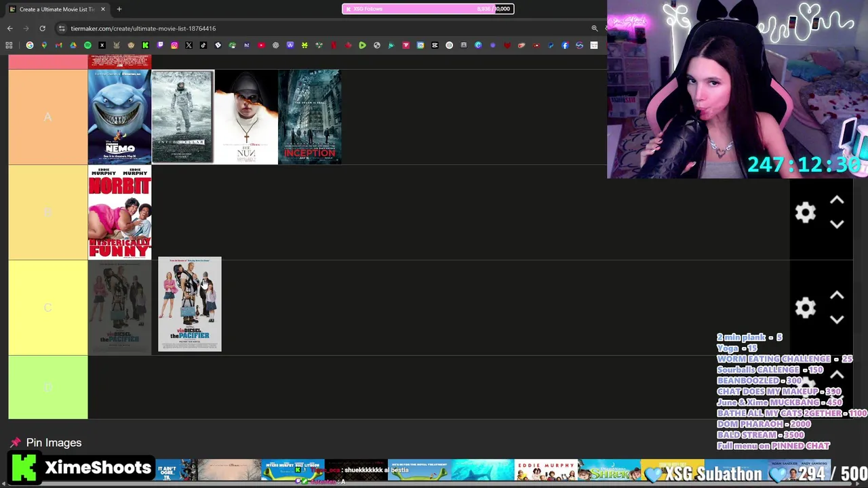Image resolution: width=868 pixels, height=488 pixels.
Task: Pick the Shrek poster from image strip
Action: coord(609,470)
